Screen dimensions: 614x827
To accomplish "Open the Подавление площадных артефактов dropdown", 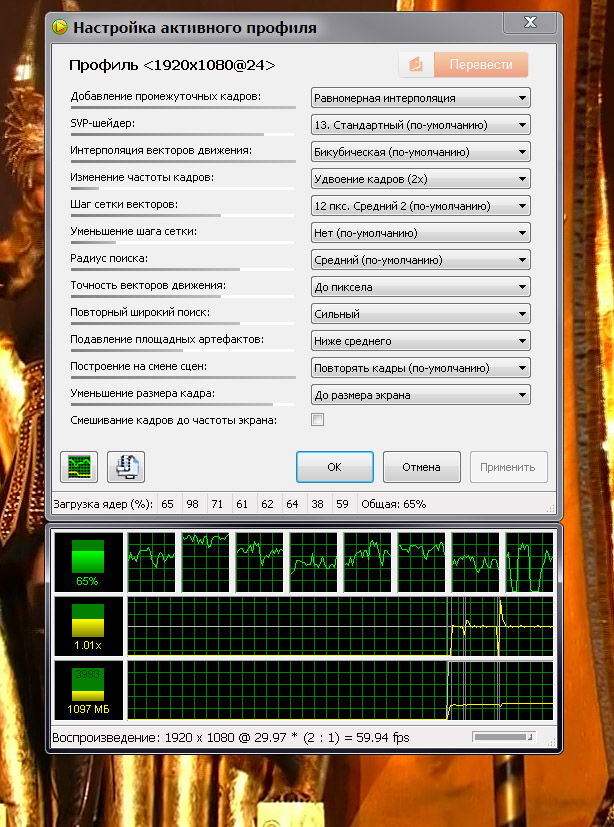I will point(420,341).
